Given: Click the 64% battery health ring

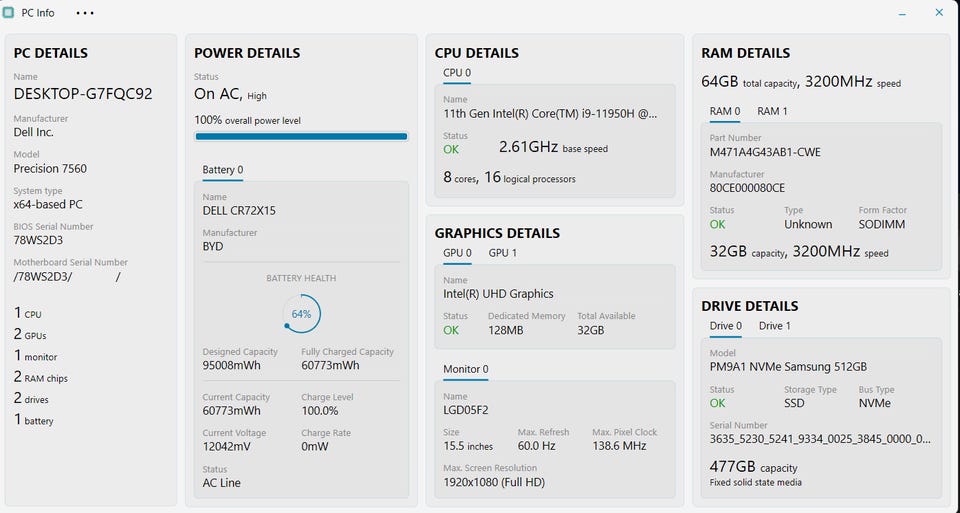Looking at the screenshot, I should coord(301,313).
